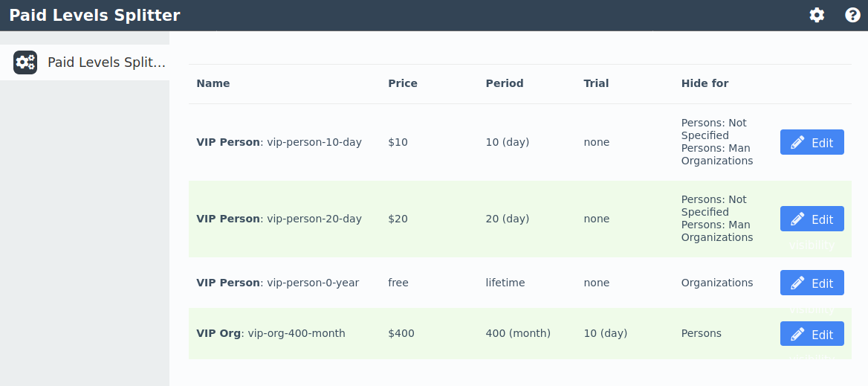Select the vip-person-0-year level name
The width and height of the screenshot is (868, 386).
277,283
